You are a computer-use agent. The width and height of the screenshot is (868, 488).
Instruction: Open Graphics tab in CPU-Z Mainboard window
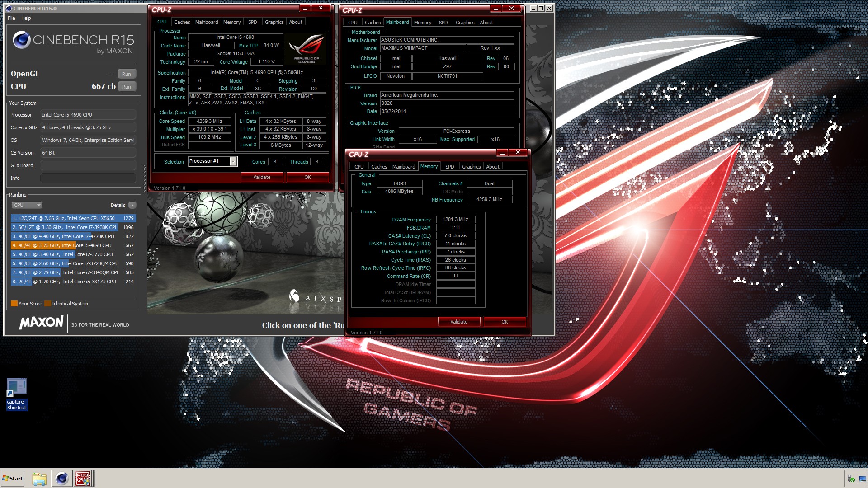click(x=465, y=23)
